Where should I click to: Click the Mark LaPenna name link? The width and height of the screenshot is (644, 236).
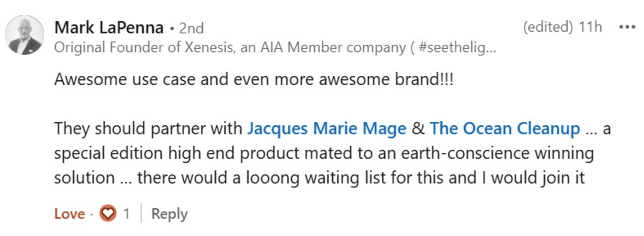click(x=108, y=27)
